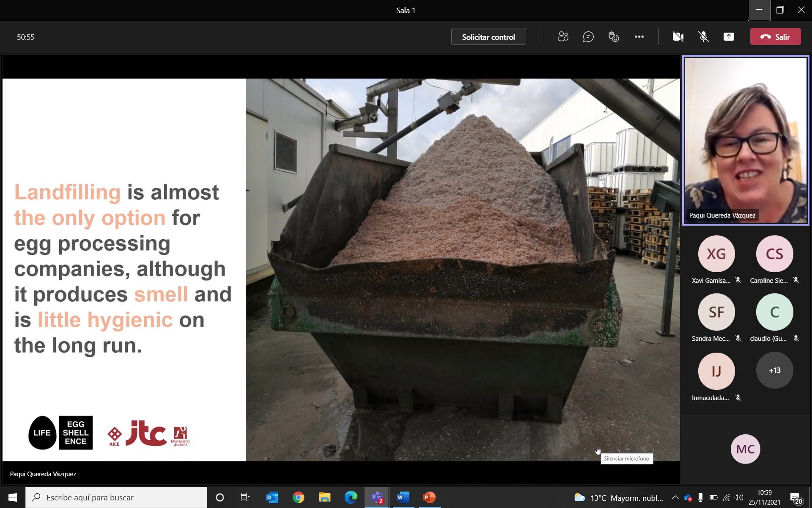Open Word from the taskbar
This screenshot has width=812, height=508.
pos(403,497)
